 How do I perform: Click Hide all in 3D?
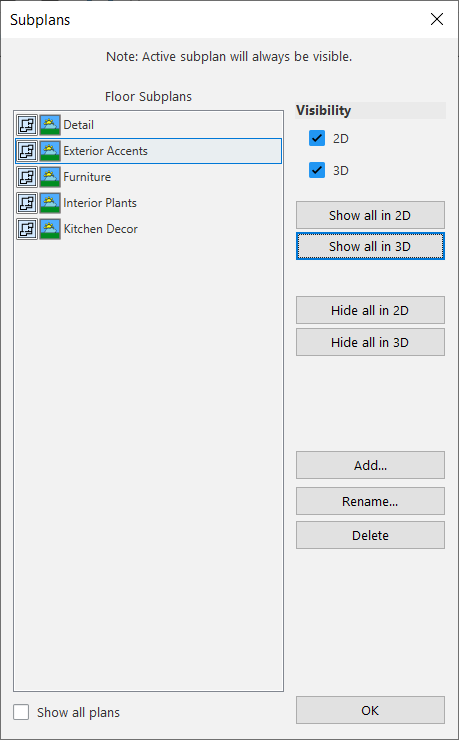(x=370, y=342)
